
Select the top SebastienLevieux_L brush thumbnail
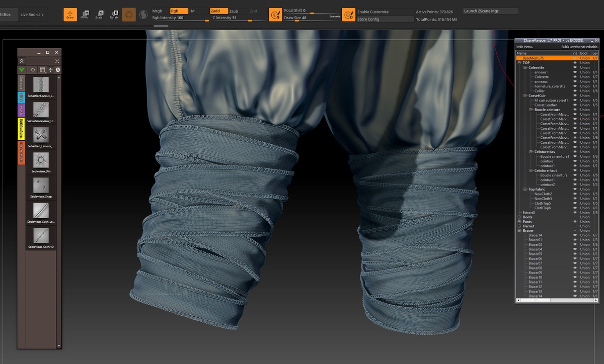pyautogui.click(x=41, y=84)
